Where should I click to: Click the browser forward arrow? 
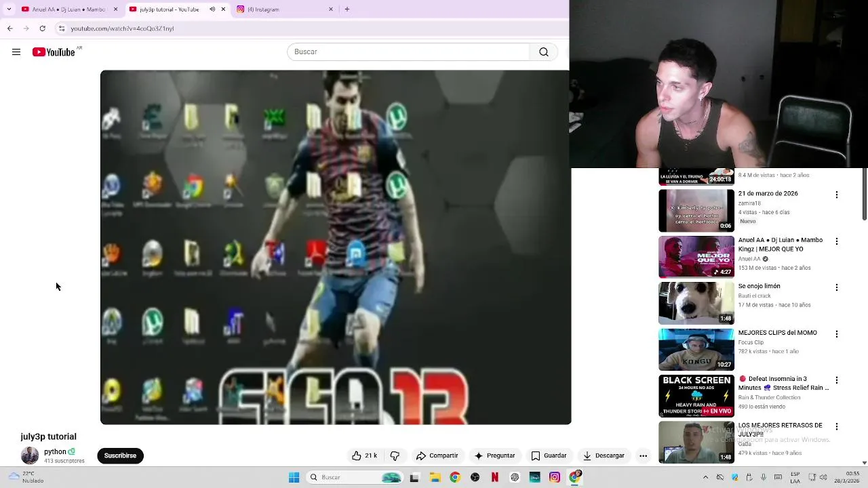point(26,28)
